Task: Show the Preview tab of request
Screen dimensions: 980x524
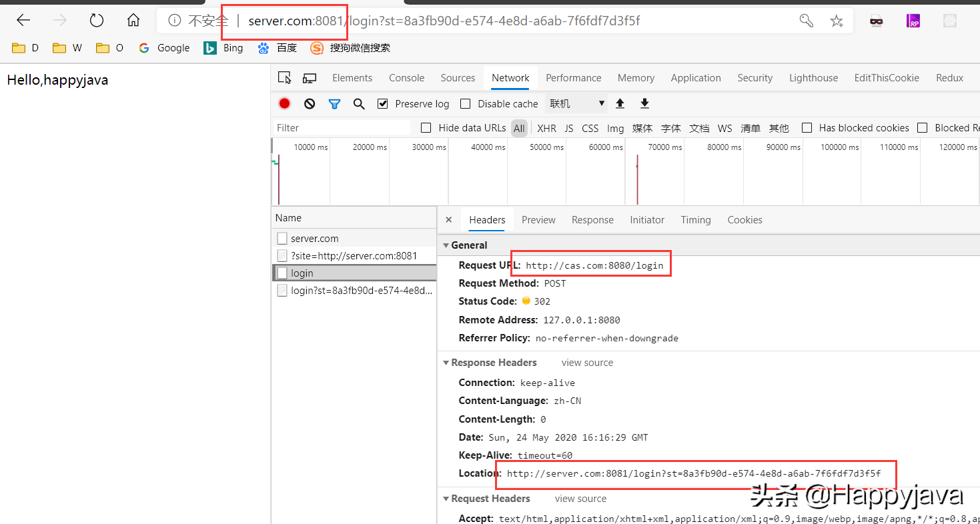Action: [x=538, y=219]
